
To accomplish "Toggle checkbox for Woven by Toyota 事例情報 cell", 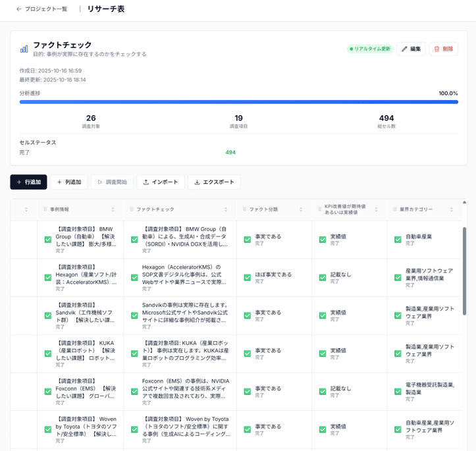I will click(x=48, y=429).
